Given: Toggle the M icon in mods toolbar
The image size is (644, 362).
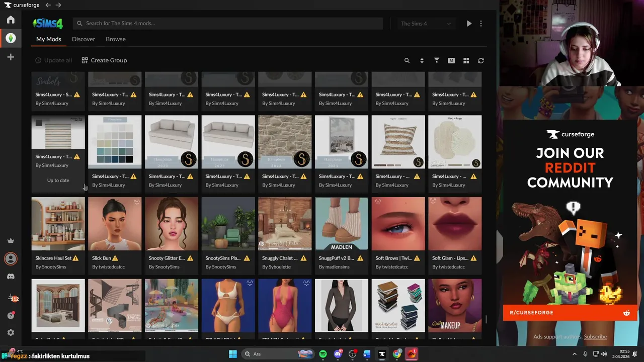Looking at the screenshot, I should [451, 60].
